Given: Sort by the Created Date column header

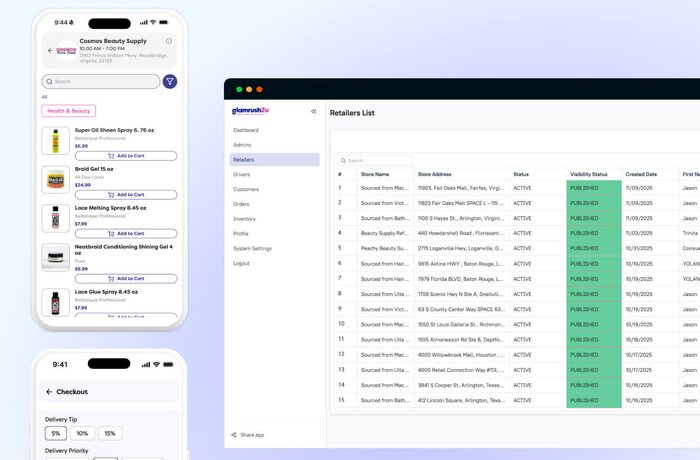Looking at the screenshot, I should (x=641, y=174).
